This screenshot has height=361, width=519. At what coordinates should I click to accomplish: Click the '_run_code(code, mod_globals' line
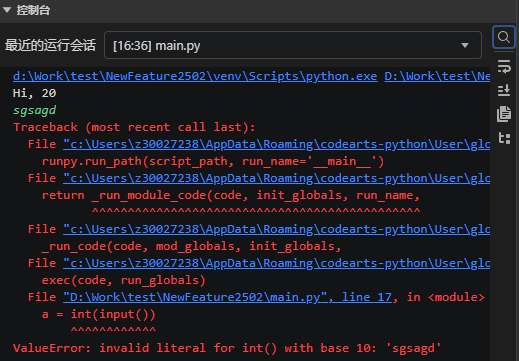pos(192,246)
